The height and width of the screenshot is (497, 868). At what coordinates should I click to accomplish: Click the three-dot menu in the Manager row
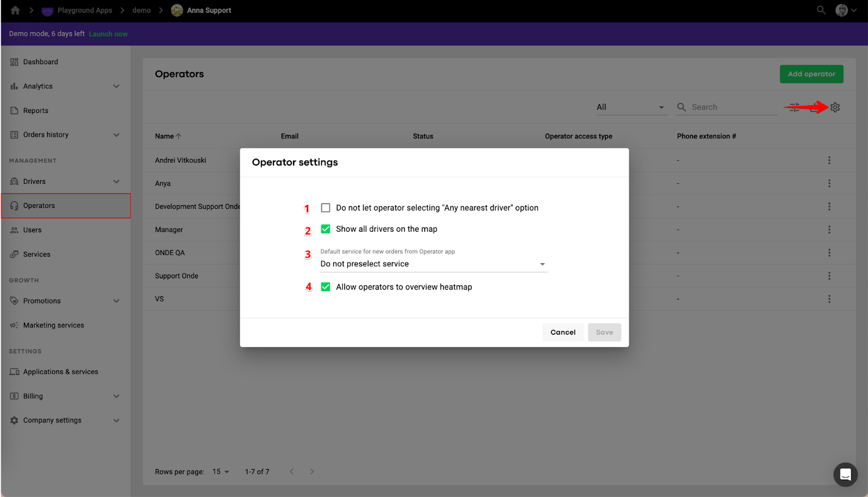click(829, 230)
